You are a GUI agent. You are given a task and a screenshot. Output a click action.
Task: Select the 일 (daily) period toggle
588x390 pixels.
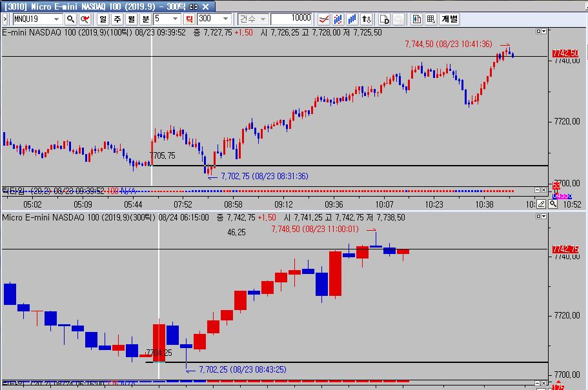pos(103,19)
